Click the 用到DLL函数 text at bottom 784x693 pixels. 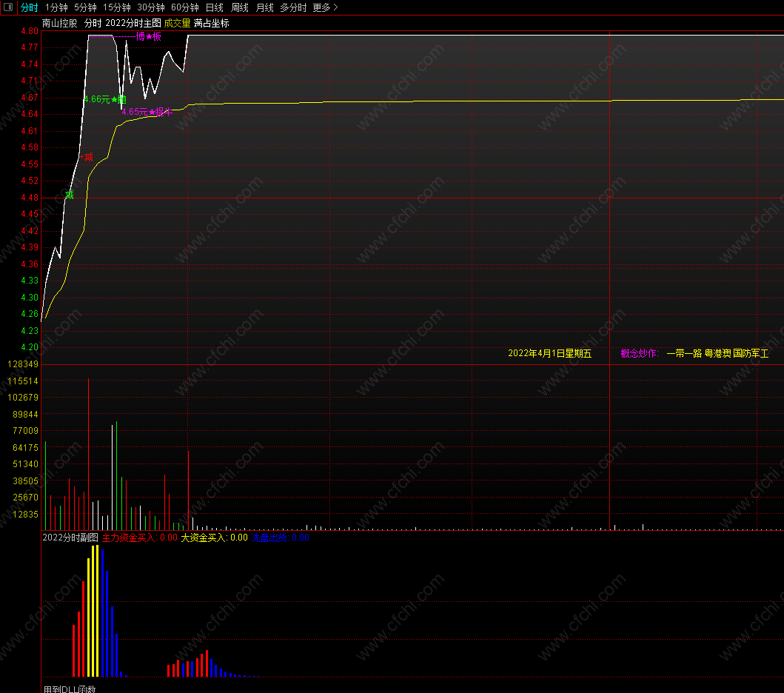pyautogui.click(x=70, y=689)
